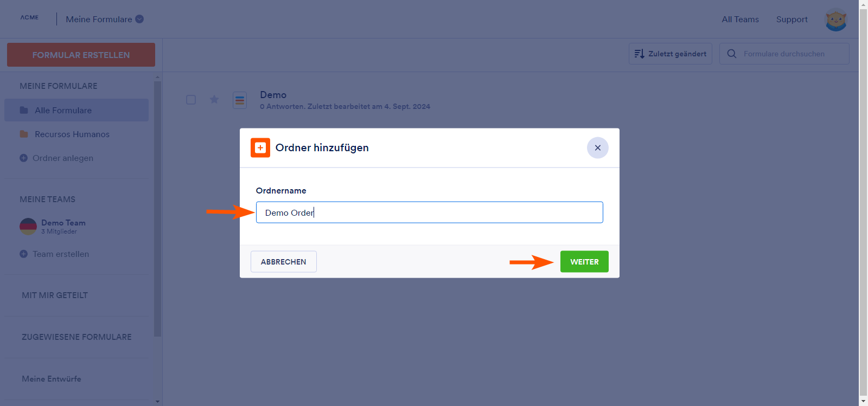Click sidebar scrollbar up arrow
Image resolution: width=868 pixels, height=406 pixels.
pyautogui.click(x=158, y=77)
